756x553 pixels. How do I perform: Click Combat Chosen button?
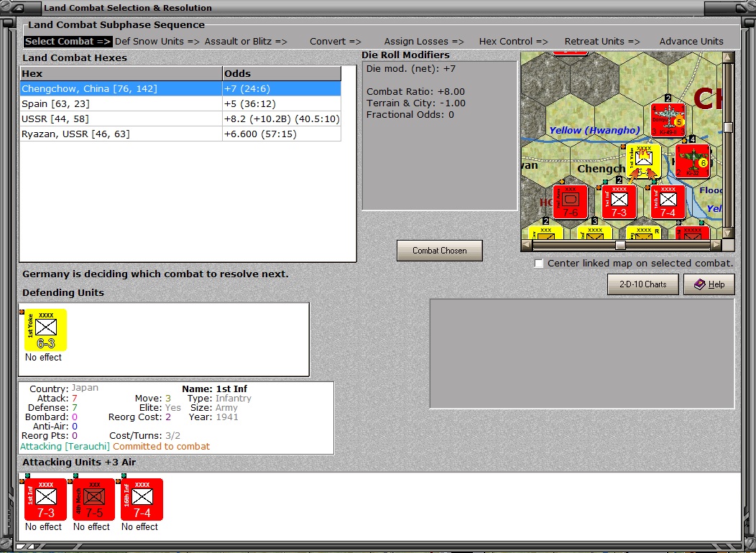[439, 251]
